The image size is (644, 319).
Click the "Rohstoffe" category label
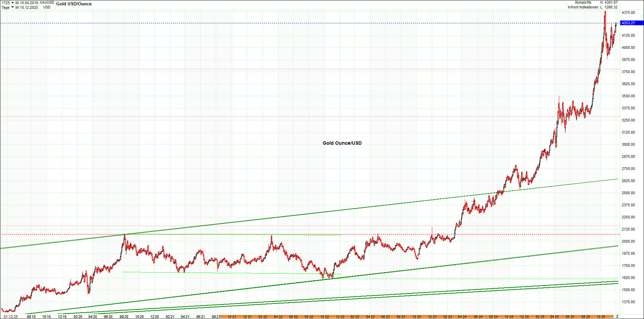click(x=583, y=2)
